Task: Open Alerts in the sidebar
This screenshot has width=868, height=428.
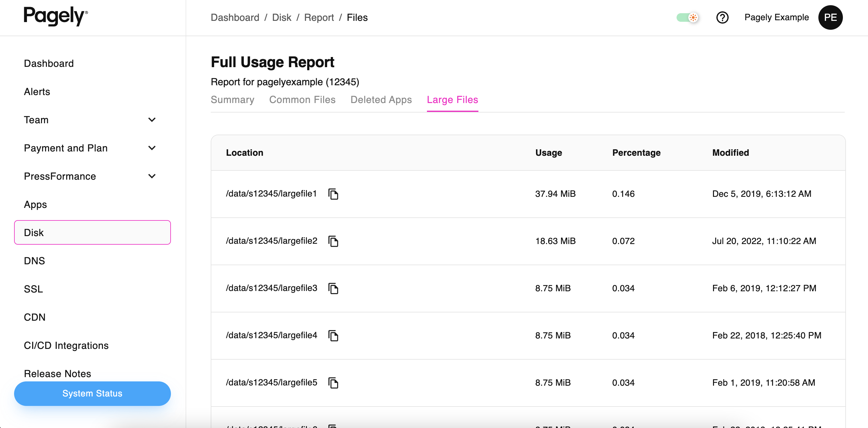Action: (37, 92)
